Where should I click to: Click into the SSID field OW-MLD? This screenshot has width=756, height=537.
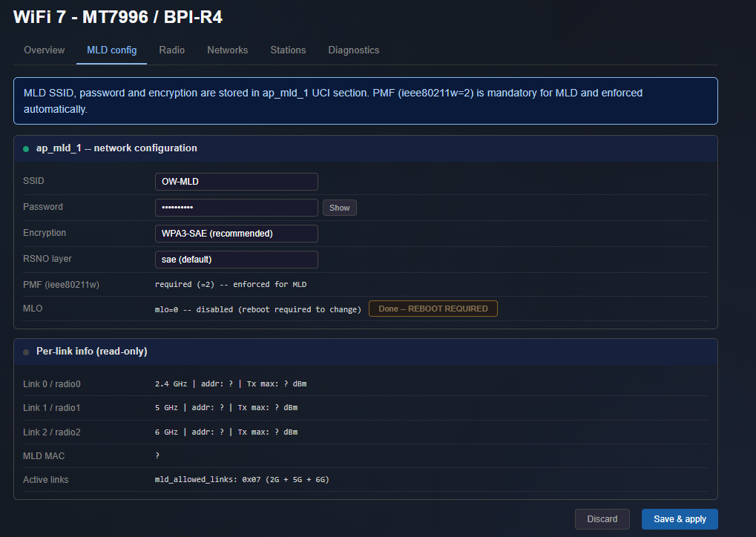coord(236,182)
